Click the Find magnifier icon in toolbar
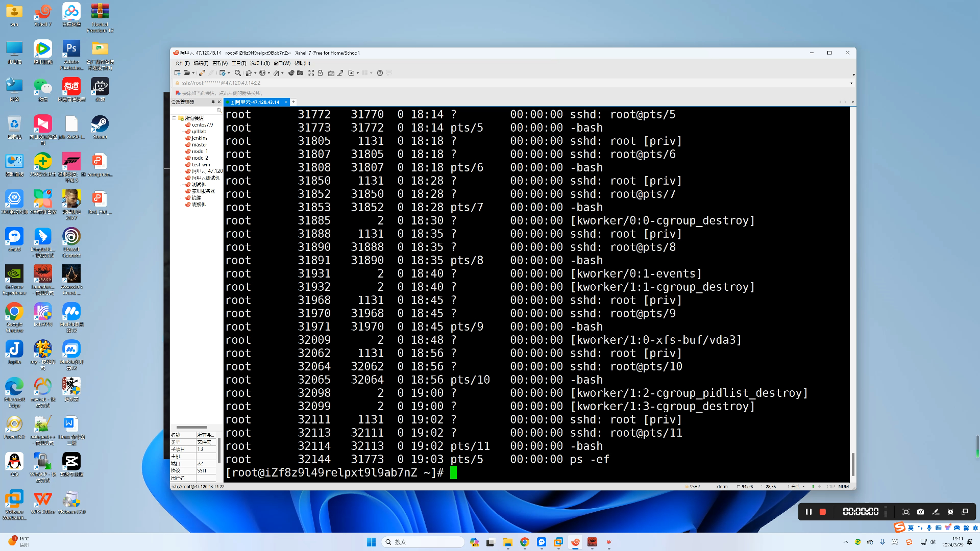This screenshot has height=551, width=980. pyautogui.click(x=238, y=73)
